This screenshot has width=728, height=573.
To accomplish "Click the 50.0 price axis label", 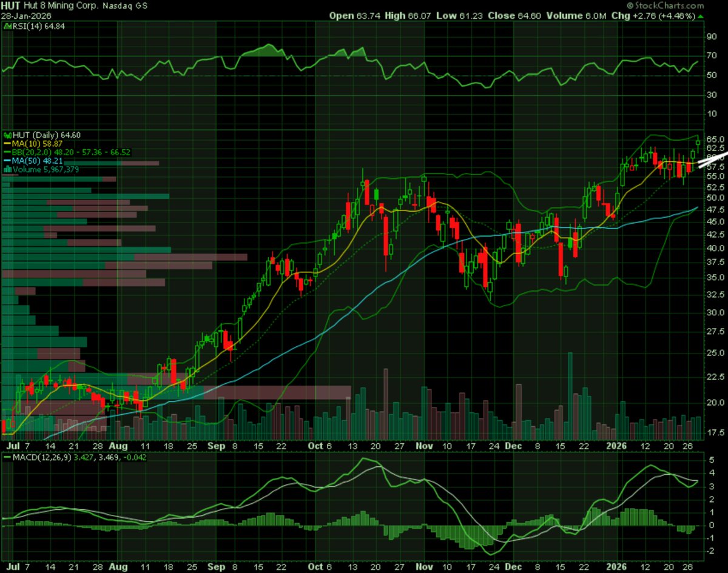I will pyautogui.click(x=714, y=198).
